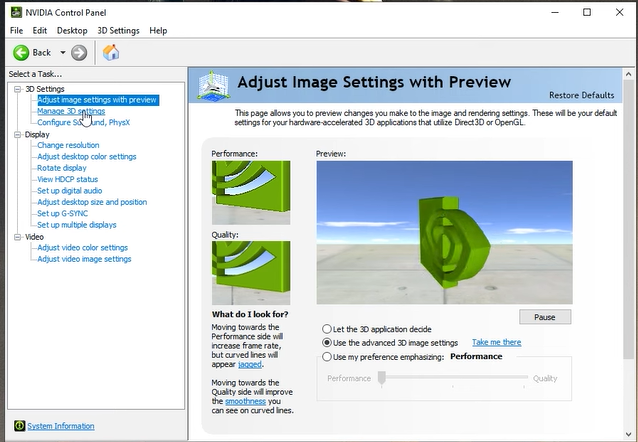Image resolution: width=638 pixels, height=442 pixels.
Task: Click the Performance-Quality slider handle
Action: point(382,378)
